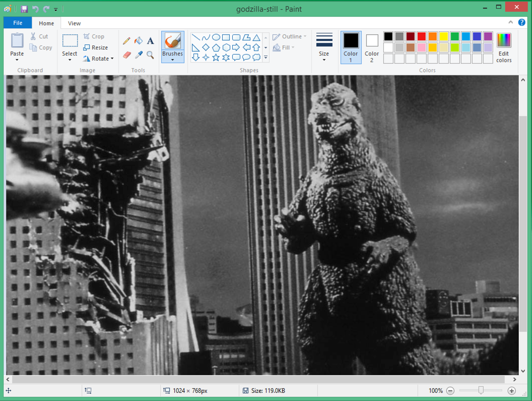The width and height of the screenshot is (532, 401).
Task: Click the vertical scrollbar up arrow
Action: 523,80
